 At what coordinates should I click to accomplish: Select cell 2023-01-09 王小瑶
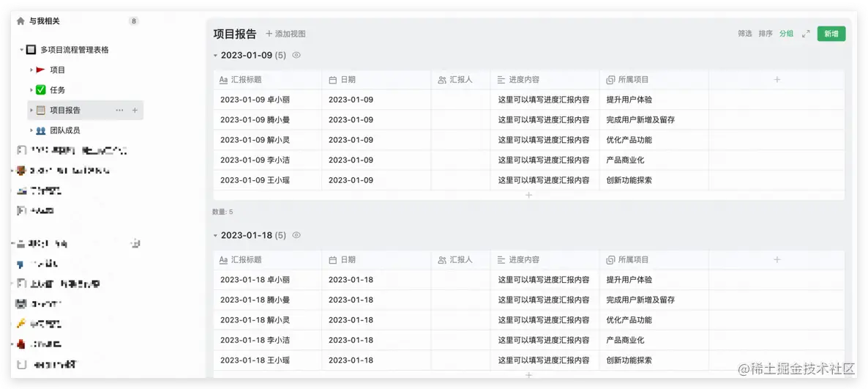coord(267,180)
